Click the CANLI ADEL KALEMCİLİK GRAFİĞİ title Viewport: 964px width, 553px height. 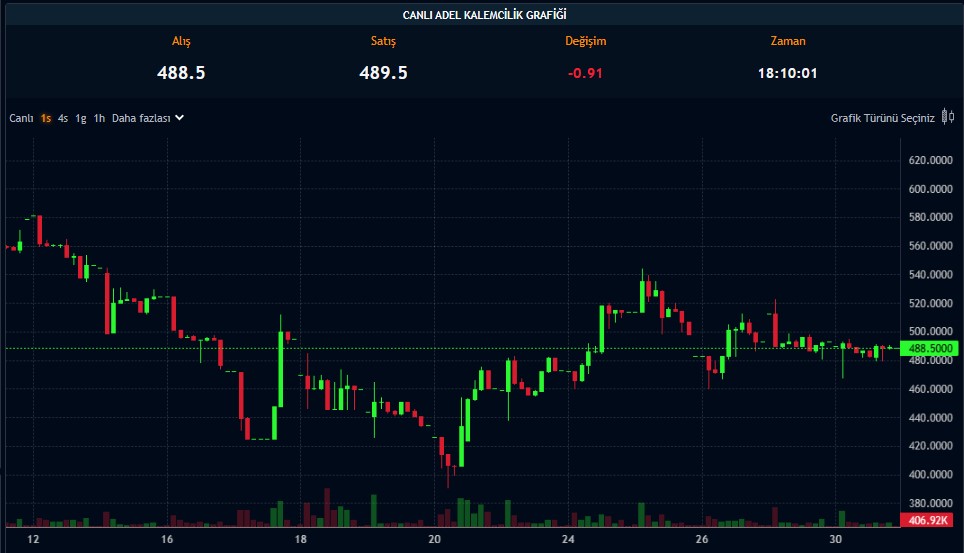coord(482,14)
